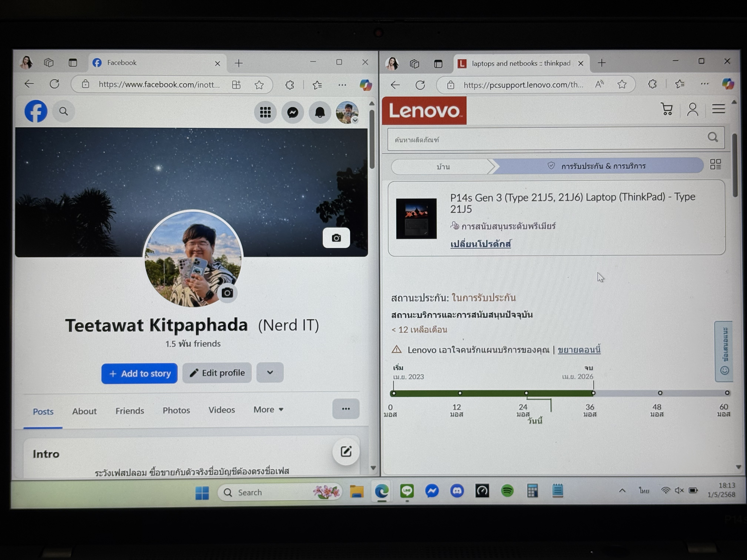Refresh the Facebook browser window
747x560 pixels.
pyautogui.click(x=54, y=84)
